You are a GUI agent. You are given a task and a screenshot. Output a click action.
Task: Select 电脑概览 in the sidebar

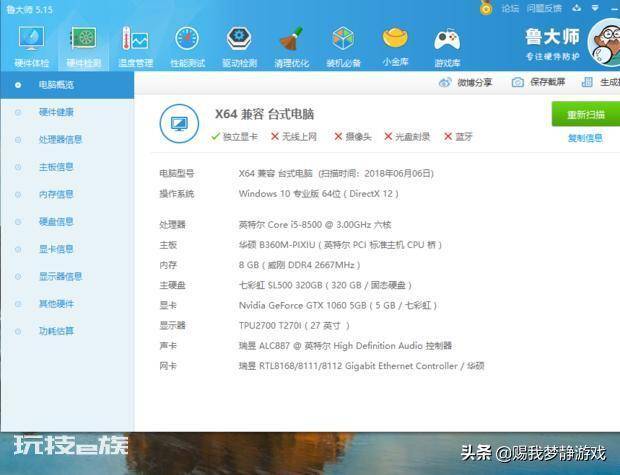coord(67,85)
